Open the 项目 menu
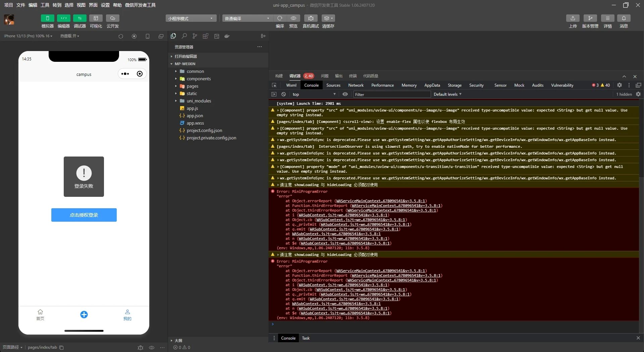Screen dimensions: 644x352 coord(8,5)
